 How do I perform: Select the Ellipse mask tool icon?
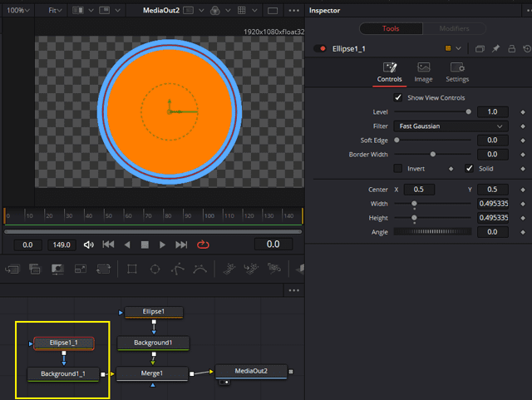click(155, 269)
